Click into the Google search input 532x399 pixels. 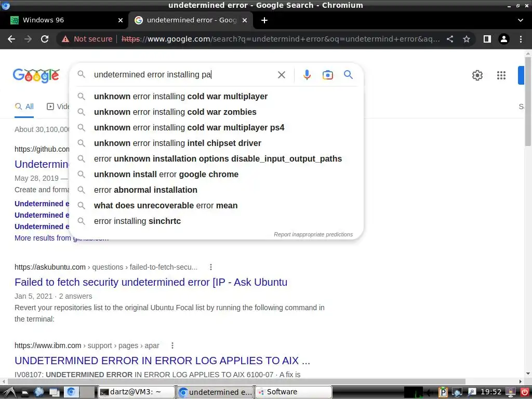click(x=183, y=75)
